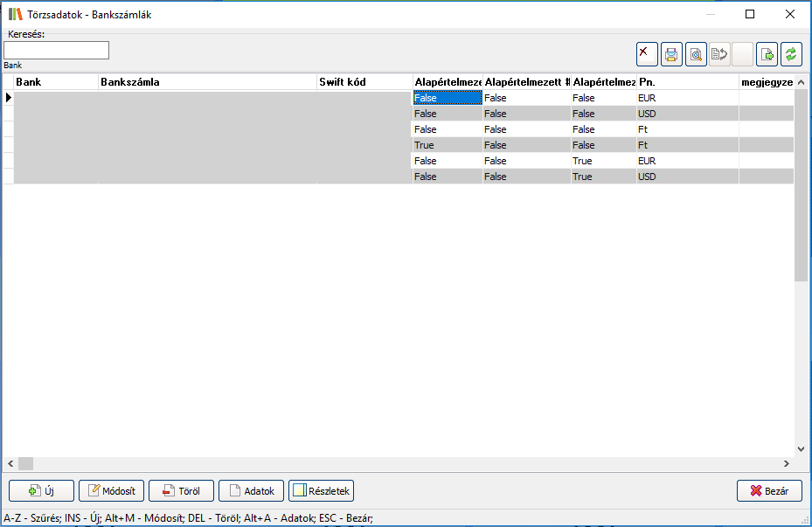
Task: Click the undo document icon in the toolbar
Action: coord(719,54)
